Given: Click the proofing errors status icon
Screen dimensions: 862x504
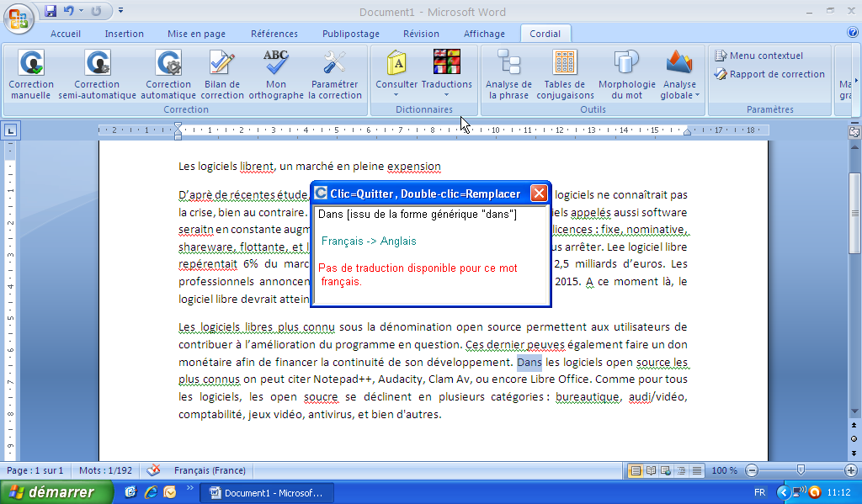Looking at the screenshot, I should point(153,470).
